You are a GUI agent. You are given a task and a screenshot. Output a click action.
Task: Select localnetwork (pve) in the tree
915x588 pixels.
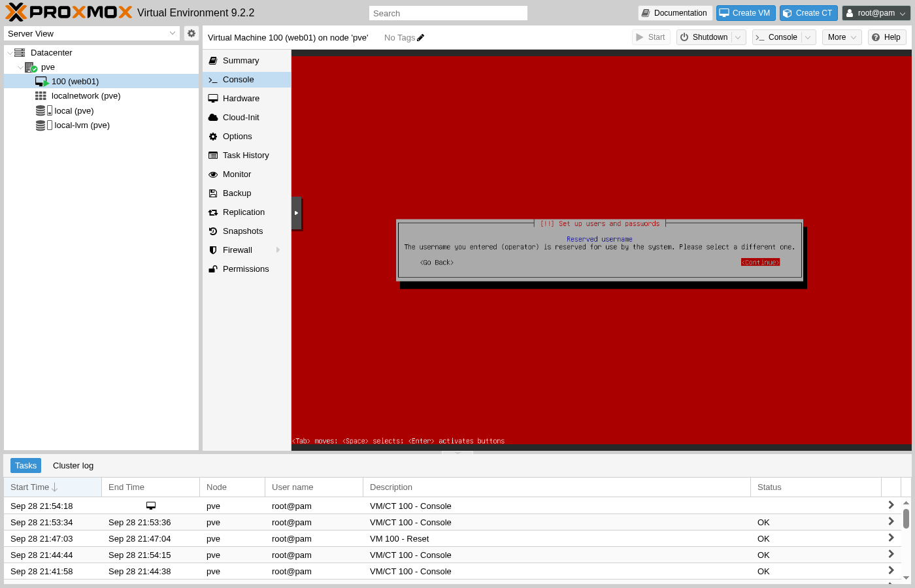click(101, 96)
